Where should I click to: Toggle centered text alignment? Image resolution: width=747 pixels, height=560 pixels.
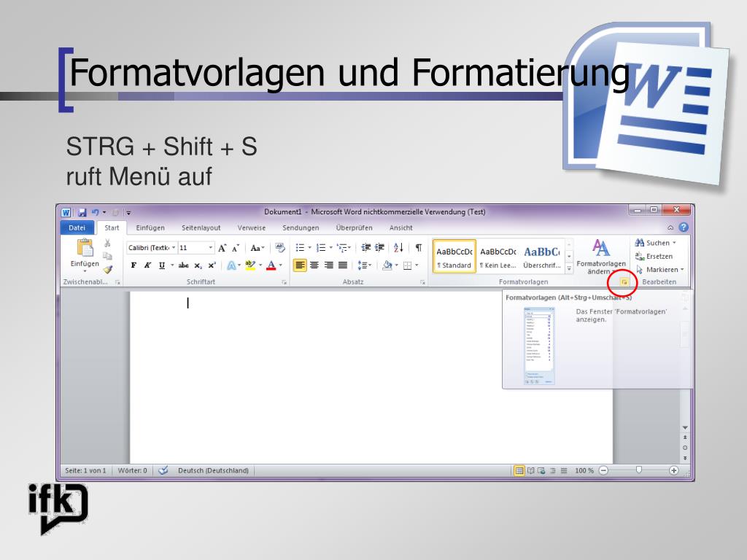pos(314,265)
